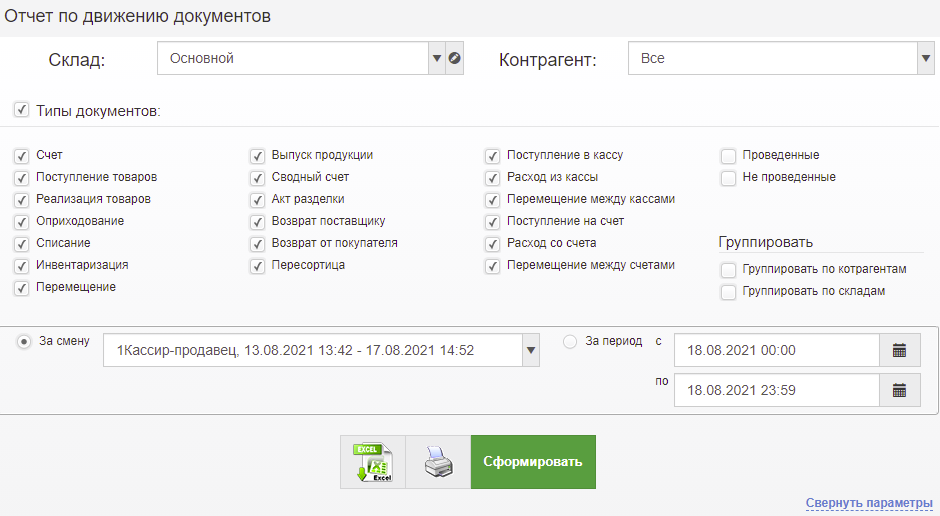Click Свернуть параметры link
The width and height of the screenshot is (940, 516).
[x=869, y=502]
